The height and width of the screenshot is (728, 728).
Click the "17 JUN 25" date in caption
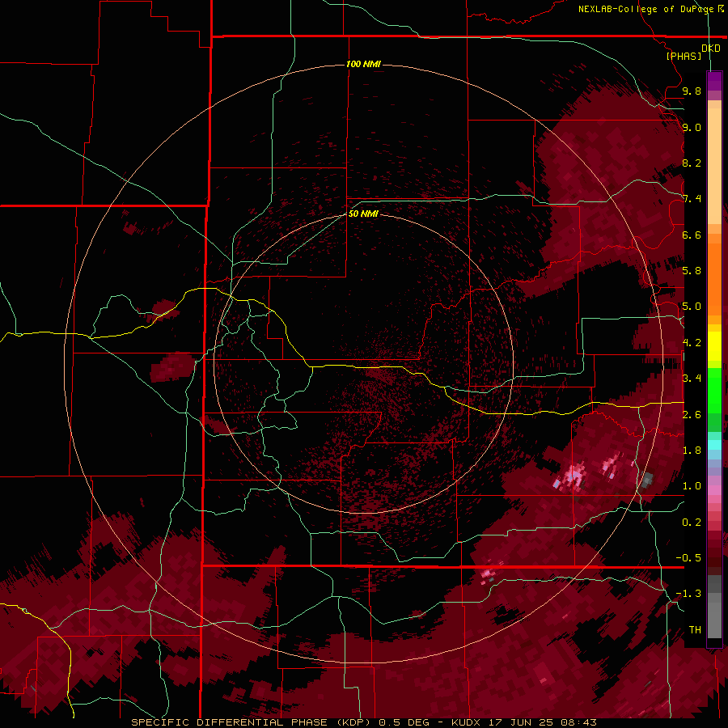[522, 722]
